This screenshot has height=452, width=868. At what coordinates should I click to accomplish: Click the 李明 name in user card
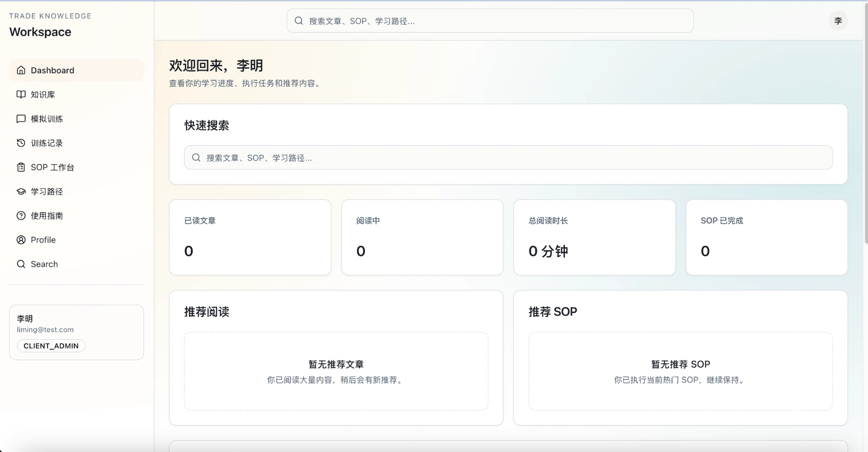point(25,319)
